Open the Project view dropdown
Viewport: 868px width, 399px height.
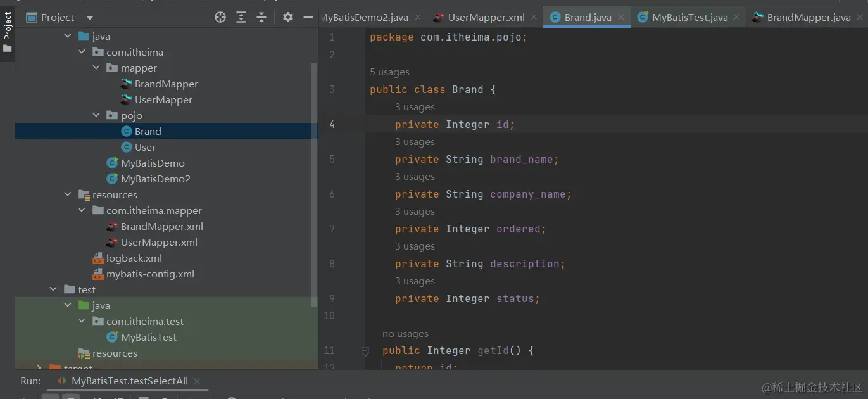(89, 18)
